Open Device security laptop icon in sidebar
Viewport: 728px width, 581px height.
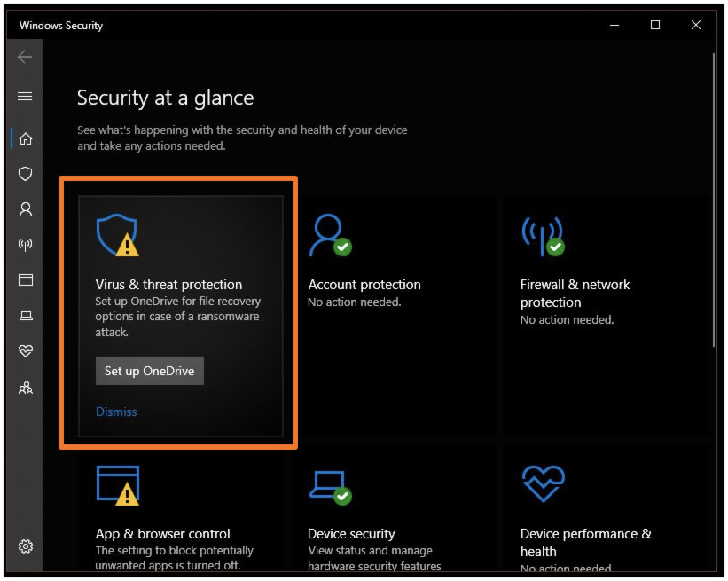26,316
